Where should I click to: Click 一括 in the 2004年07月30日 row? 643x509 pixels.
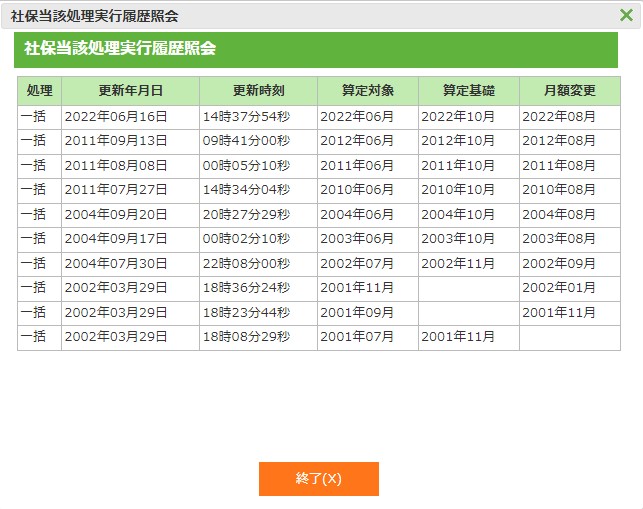(33, 263)
